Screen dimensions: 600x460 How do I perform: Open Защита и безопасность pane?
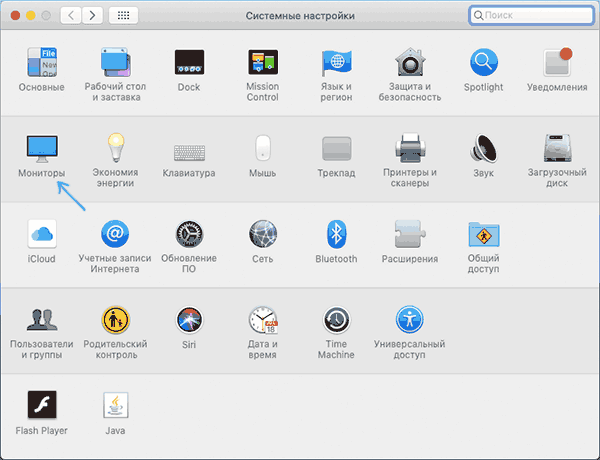coord(410,63)
